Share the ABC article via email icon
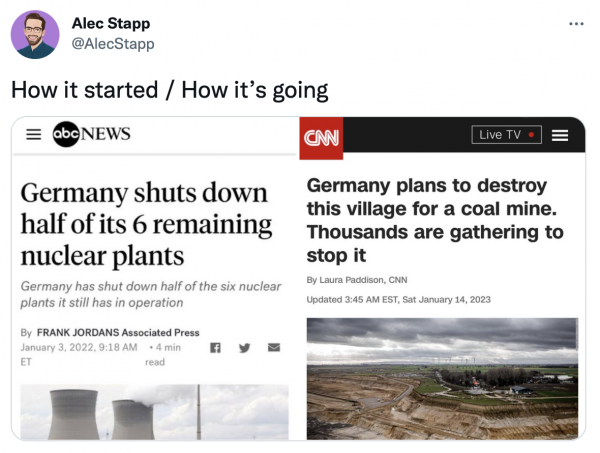600x453 pixels. 272,347
